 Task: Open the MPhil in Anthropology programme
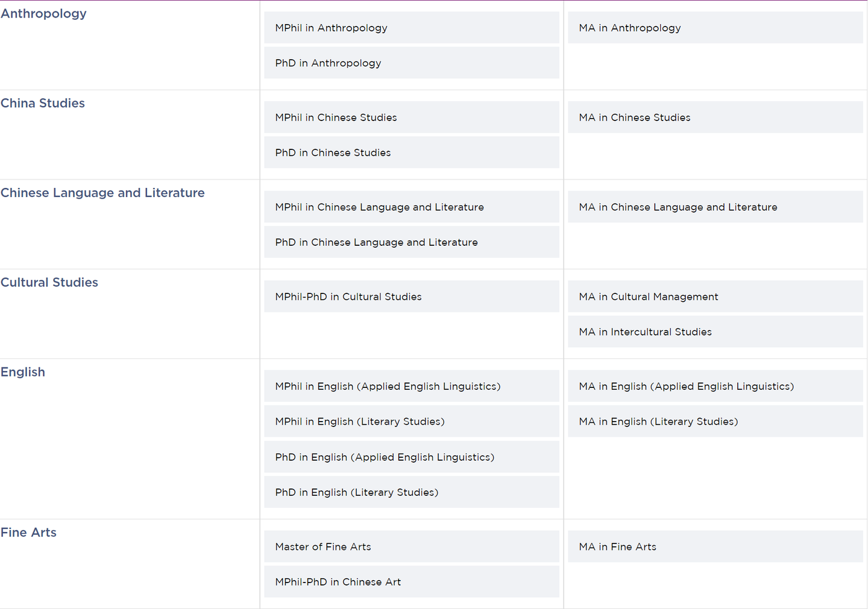pos(412,28)
